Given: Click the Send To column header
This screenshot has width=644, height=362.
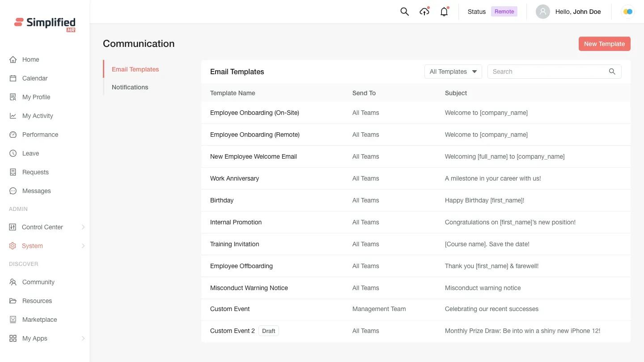Looking at the screenshot, I should [364, 93].
